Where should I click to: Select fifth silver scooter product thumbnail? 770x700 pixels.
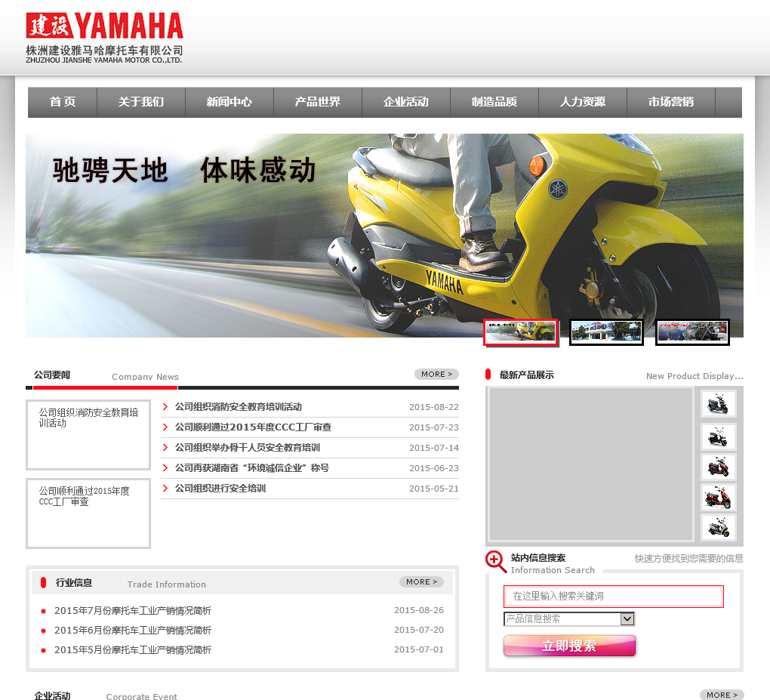(x=718, y=528)
